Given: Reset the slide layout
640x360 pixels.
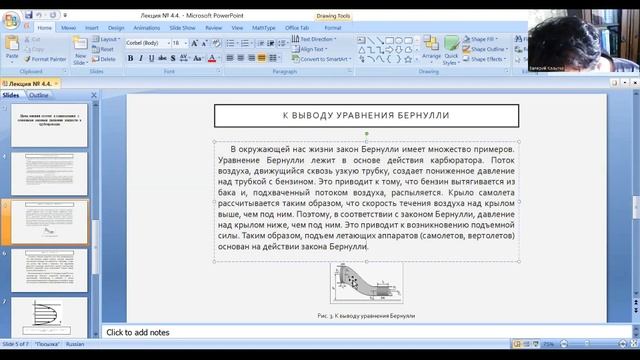Looking at the screenshot, I should click(x=103, y=49).
